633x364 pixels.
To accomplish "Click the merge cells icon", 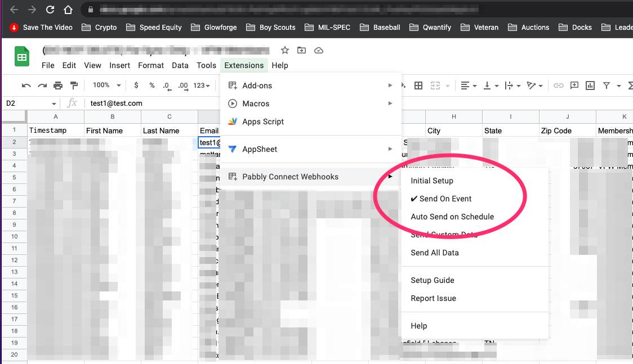I will tap(435, 86).
